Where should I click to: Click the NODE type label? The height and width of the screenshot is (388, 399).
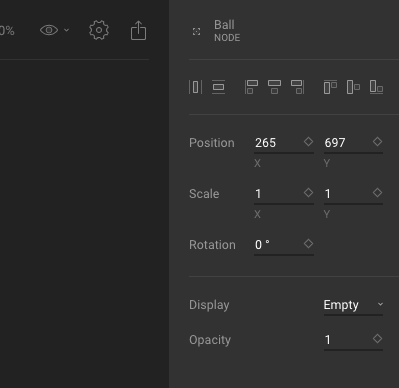[227, 38]
